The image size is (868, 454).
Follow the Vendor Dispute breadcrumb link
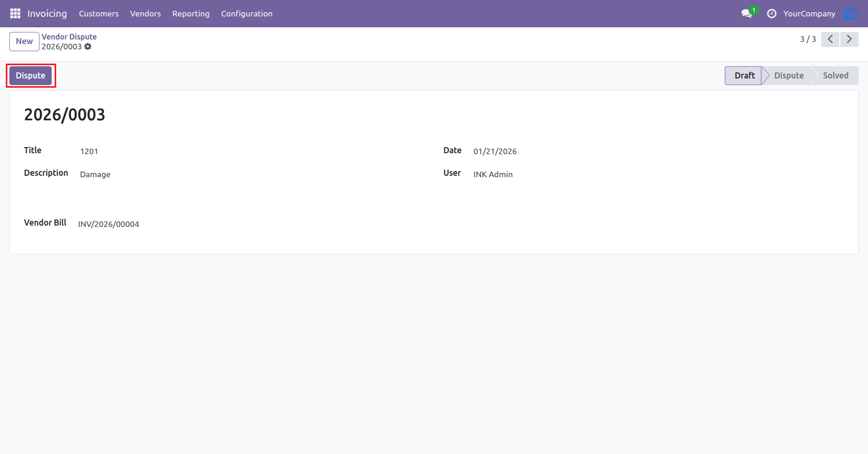[x=69, y=37]
